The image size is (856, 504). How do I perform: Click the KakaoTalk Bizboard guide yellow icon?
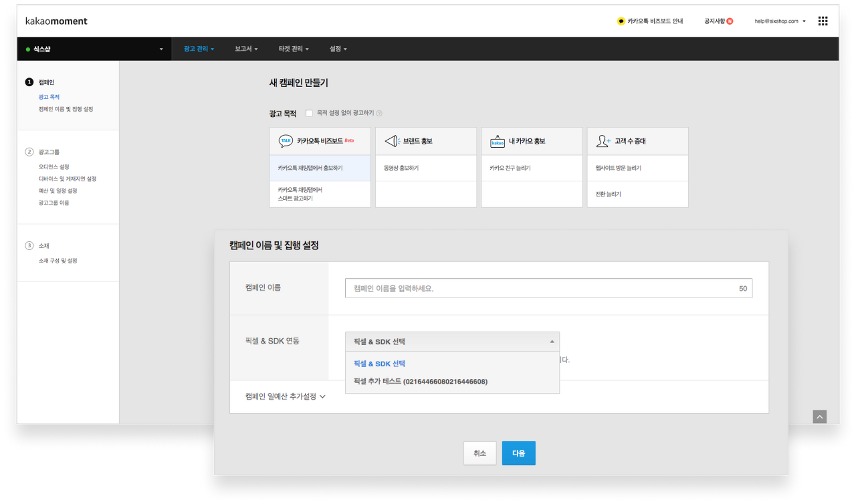[621, 21]
